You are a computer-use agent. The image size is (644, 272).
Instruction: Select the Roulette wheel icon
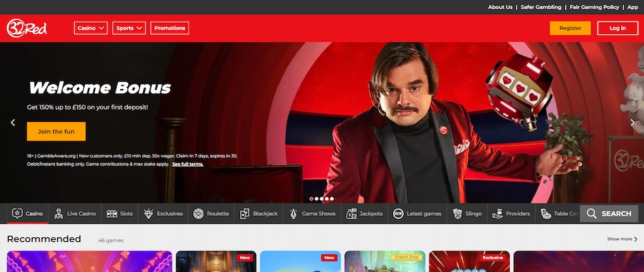[199, 214]
